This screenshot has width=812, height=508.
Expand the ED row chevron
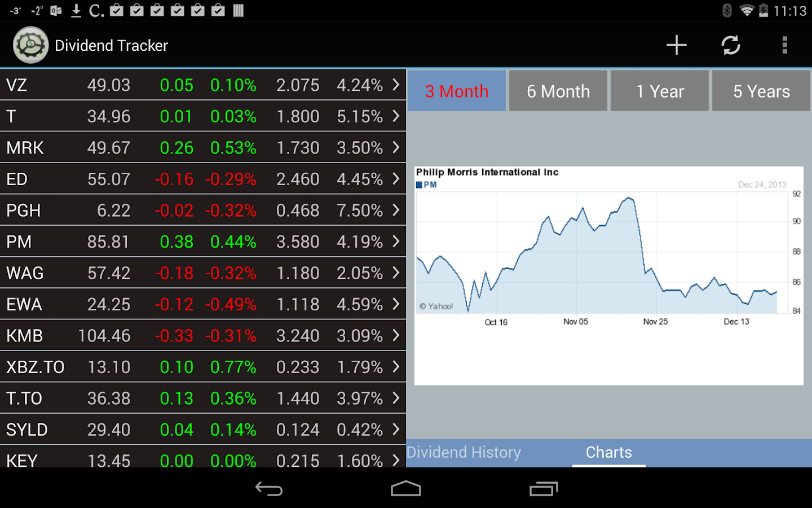396,179
